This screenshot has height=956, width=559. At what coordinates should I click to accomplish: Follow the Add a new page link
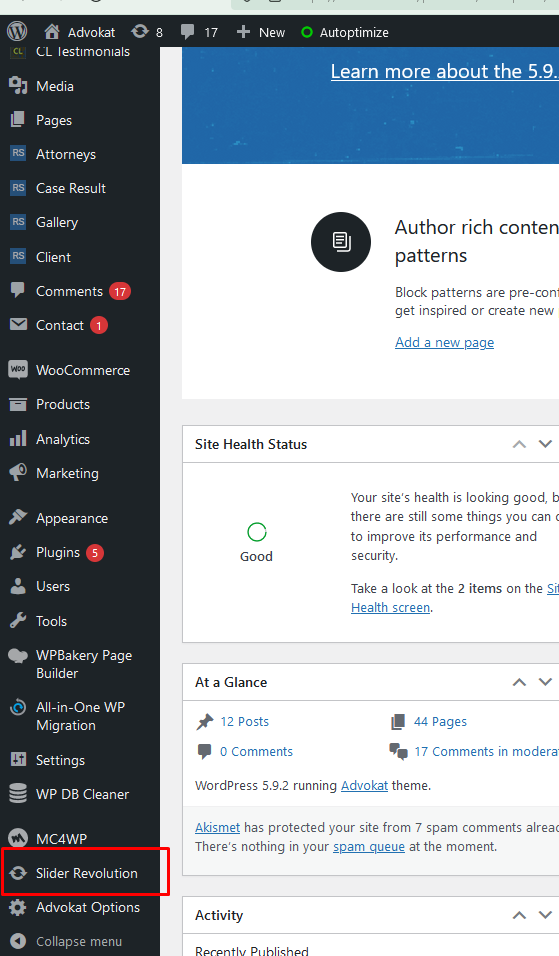pos(444,342)
